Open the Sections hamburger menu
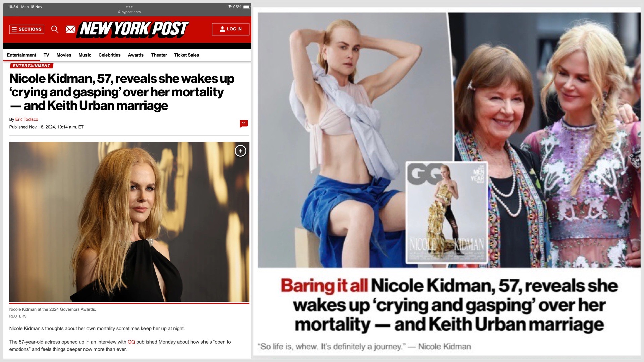Screen dimensions: 644x362 click(27, 29)
